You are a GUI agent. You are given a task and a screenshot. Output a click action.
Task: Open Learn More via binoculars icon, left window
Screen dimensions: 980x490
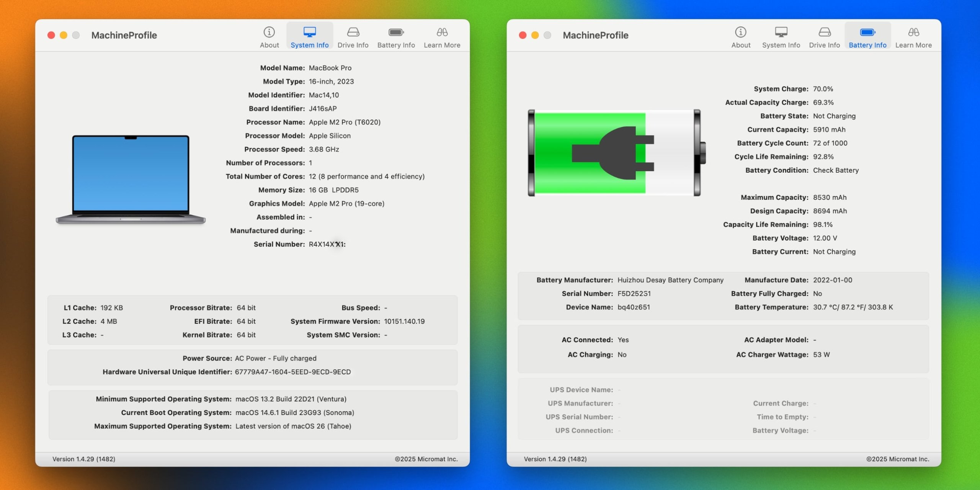coord(441,33)
